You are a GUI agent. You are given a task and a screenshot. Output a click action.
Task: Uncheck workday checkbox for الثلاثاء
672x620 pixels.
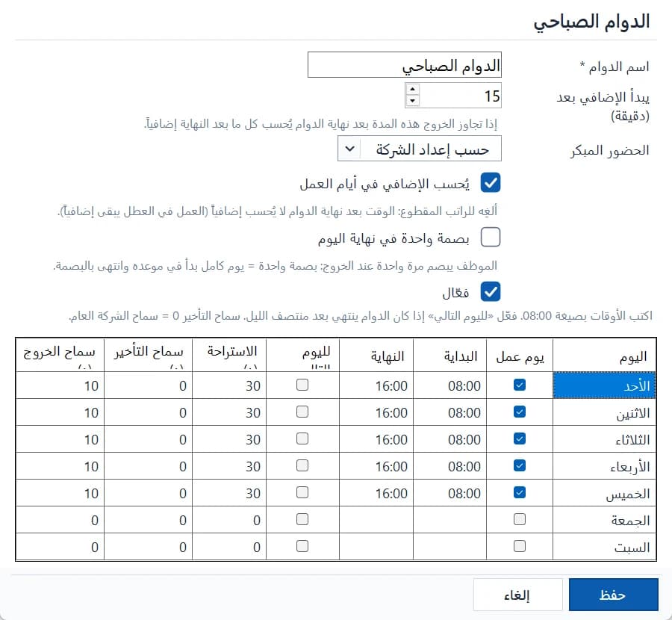[x=520, y=438]
